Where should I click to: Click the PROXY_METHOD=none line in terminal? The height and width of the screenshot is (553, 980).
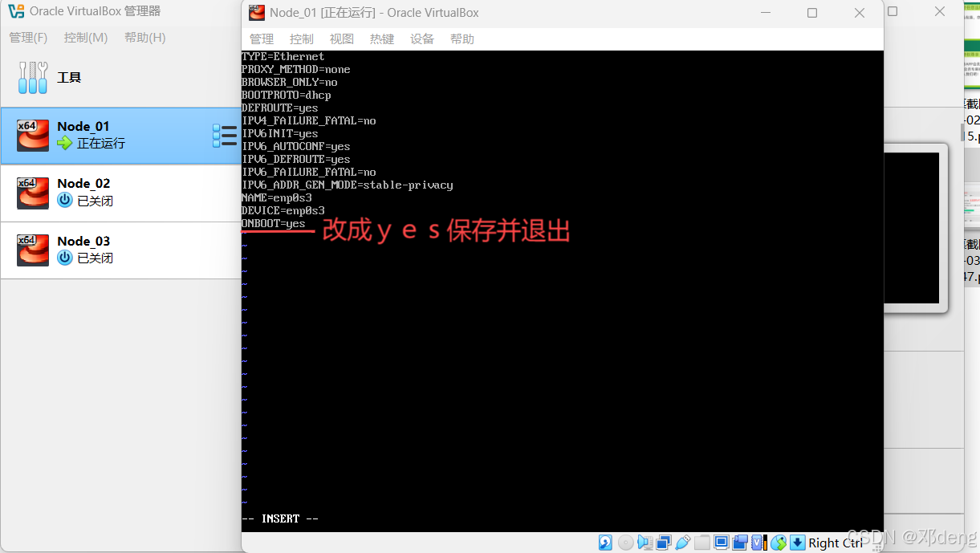(x=296, y=69)
